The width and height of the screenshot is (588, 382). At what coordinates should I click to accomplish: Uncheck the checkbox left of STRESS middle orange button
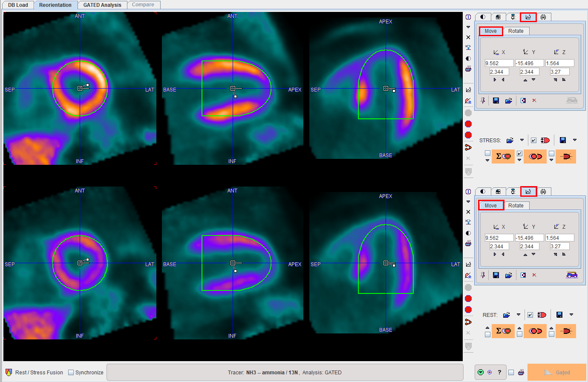click(x=519, y=153)
